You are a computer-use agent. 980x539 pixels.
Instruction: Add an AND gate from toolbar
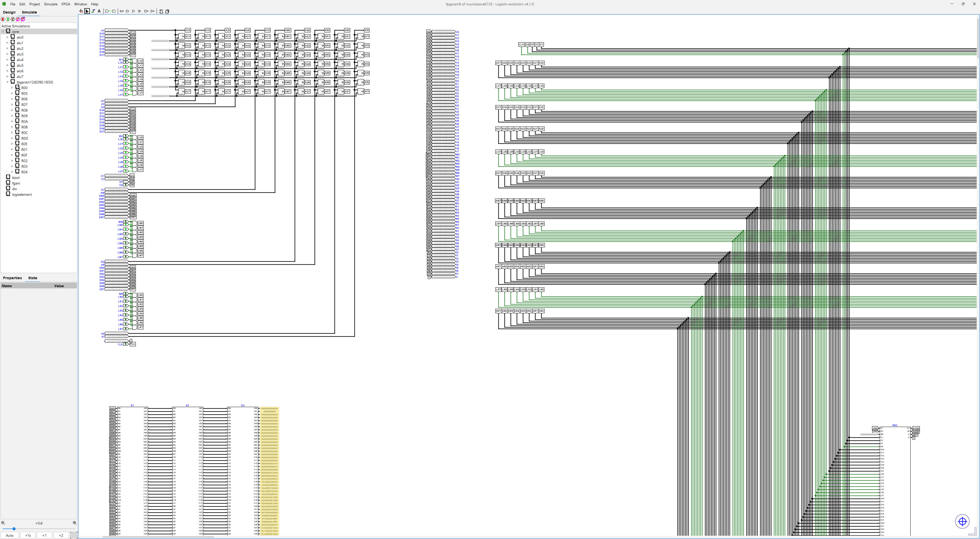click(127, 11)
